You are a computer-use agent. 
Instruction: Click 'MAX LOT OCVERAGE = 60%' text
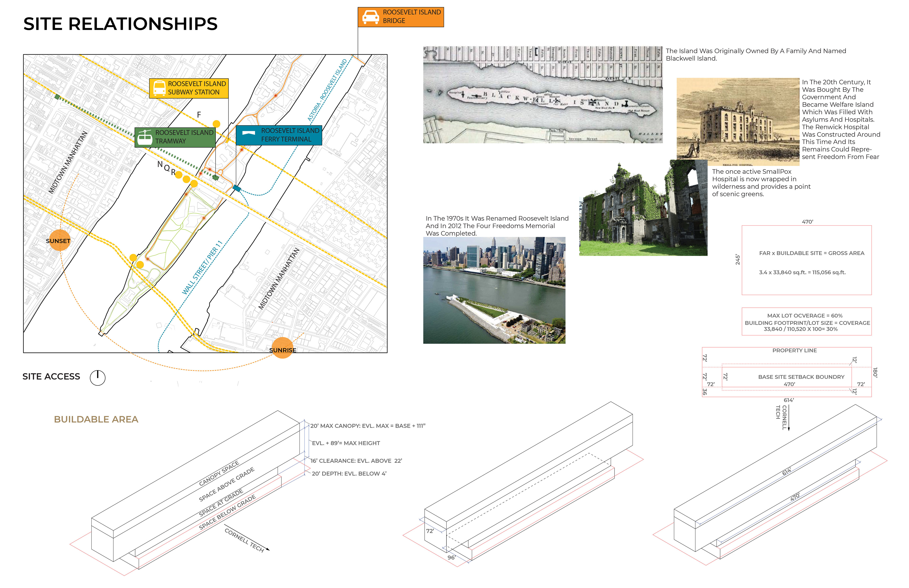pos(805,316)
